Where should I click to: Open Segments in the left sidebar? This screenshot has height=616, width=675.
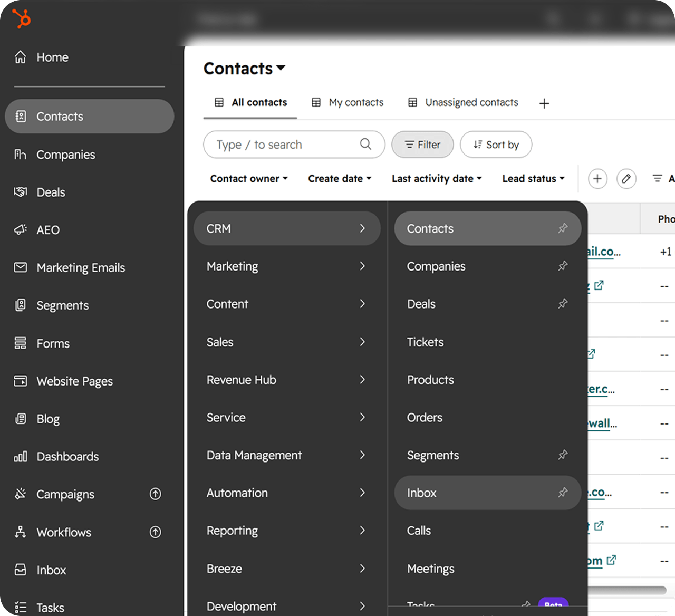point(51,305)
